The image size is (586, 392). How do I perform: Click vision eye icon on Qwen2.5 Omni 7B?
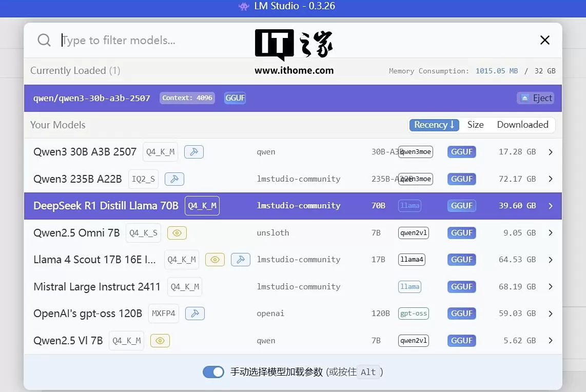[x=177, y=233]
